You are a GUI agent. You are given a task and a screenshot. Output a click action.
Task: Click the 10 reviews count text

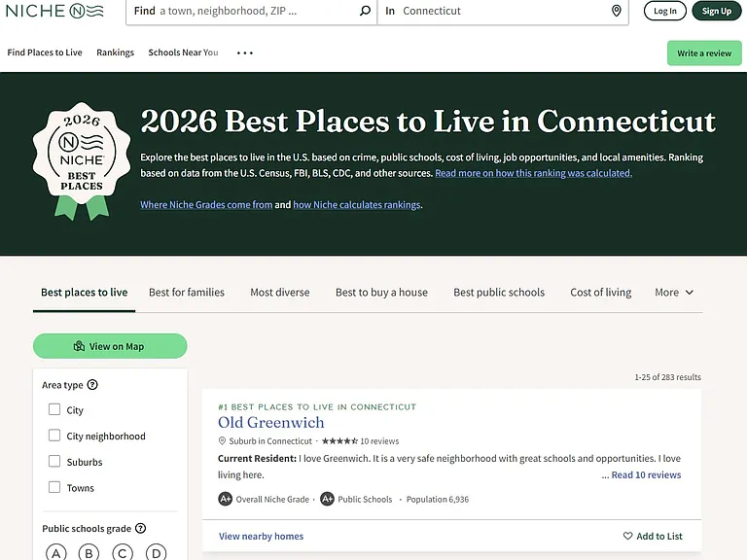(379, 441)
